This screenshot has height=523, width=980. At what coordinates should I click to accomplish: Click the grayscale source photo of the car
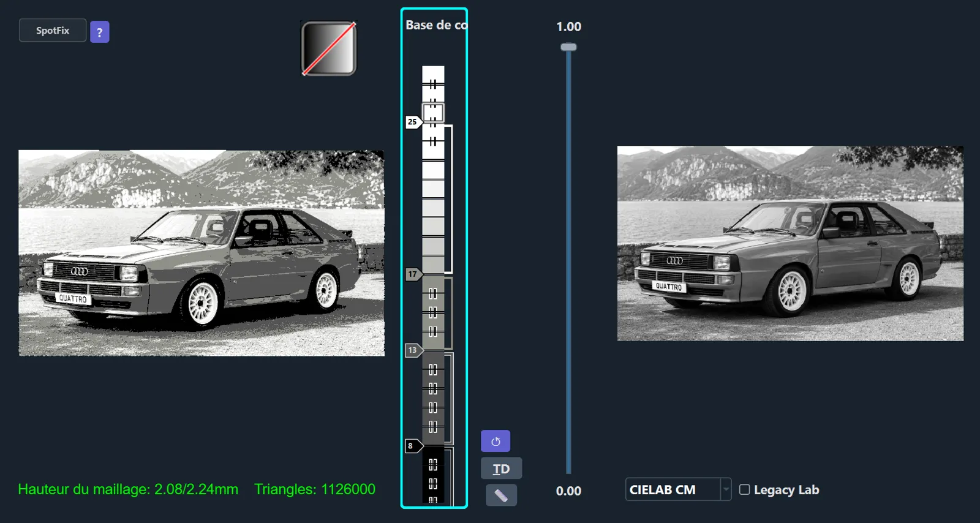coord(790,243)
